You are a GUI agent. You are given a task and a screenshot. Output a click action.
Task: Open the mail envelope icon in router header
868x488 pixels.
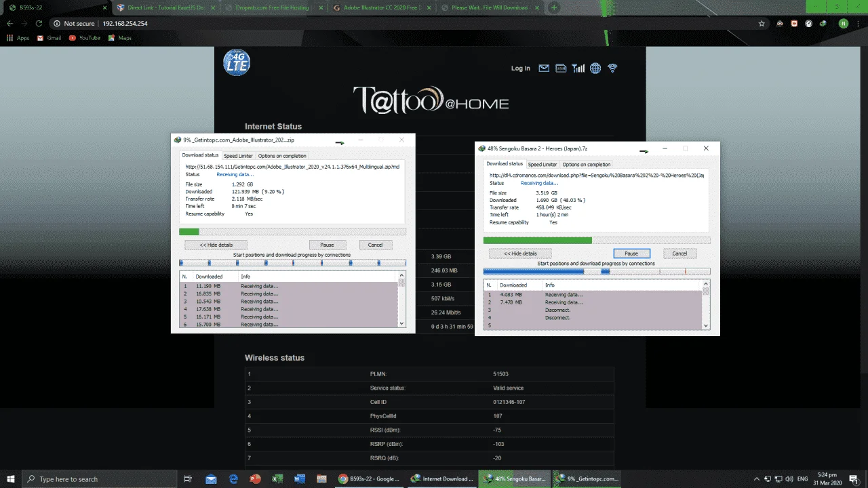(544, 68)
